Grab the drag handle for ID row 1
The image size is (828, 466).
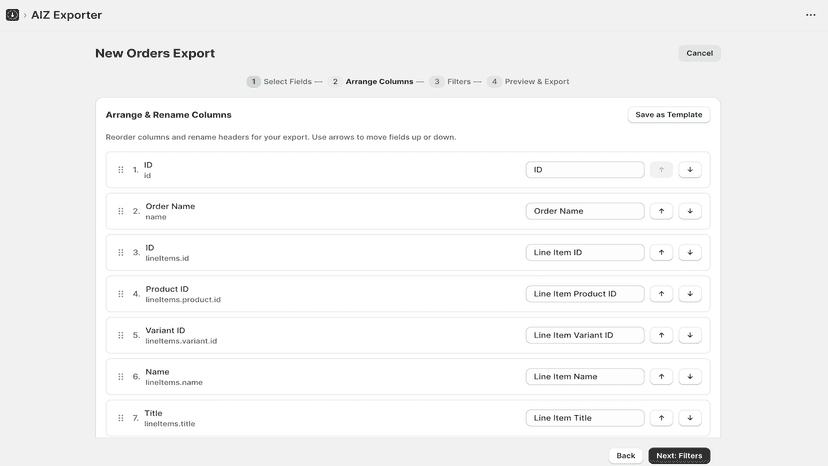[x=121, y=170]
